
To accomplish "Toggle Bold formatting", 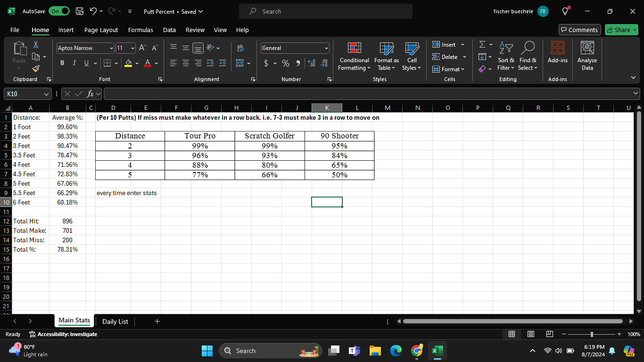I will coord(62,63).
